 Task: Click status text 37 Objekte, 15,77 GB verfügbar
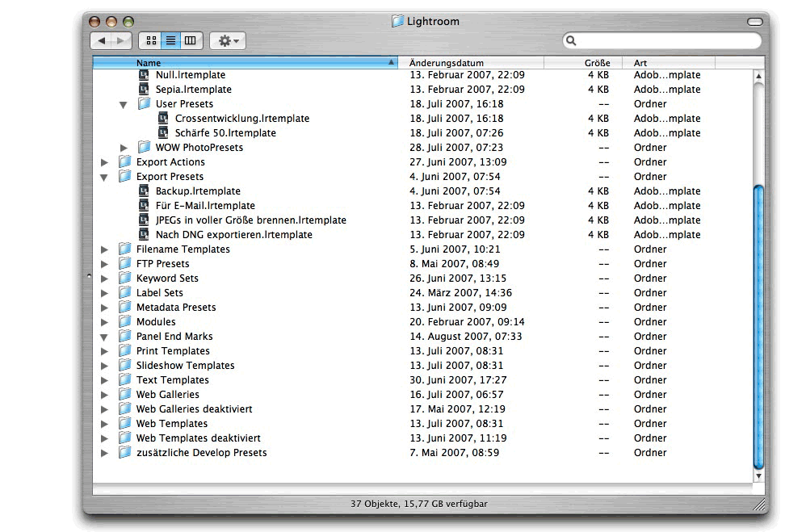(418, 504)
